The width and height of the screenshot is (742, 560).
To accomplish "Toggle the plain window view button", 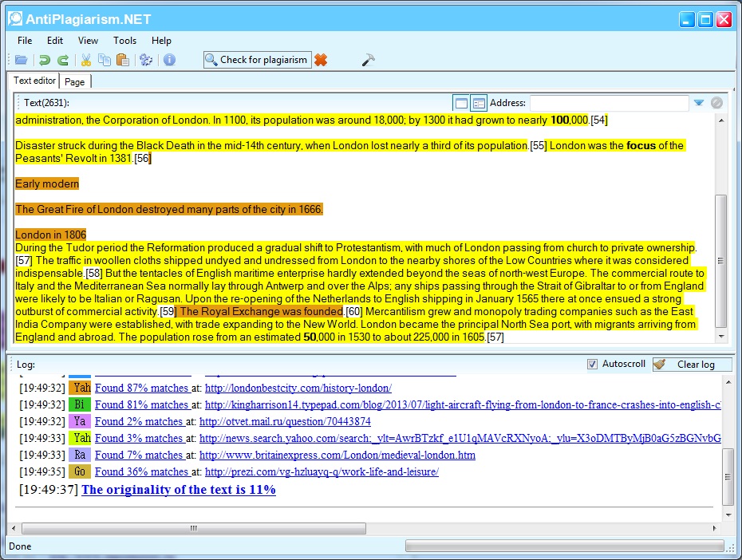I will 460,103.
